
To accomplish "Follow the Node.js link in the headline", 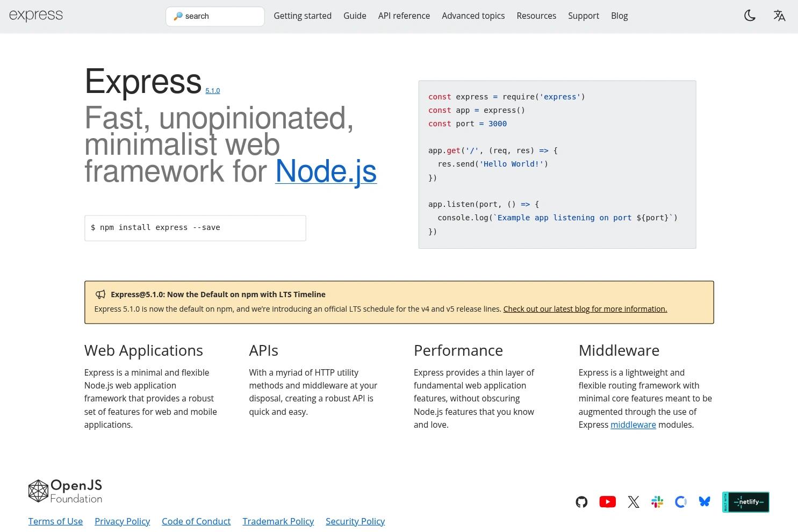I will click(326, 171).
